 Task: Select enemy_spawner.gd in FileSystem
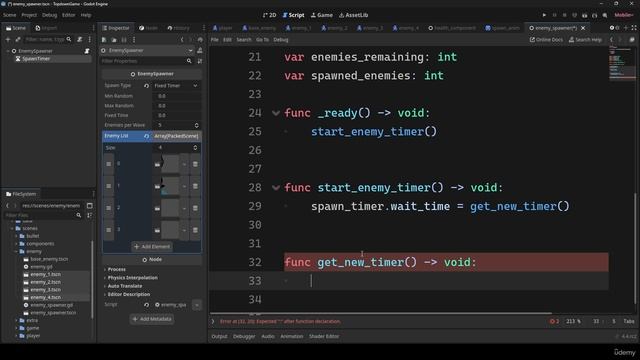point(51,305)
